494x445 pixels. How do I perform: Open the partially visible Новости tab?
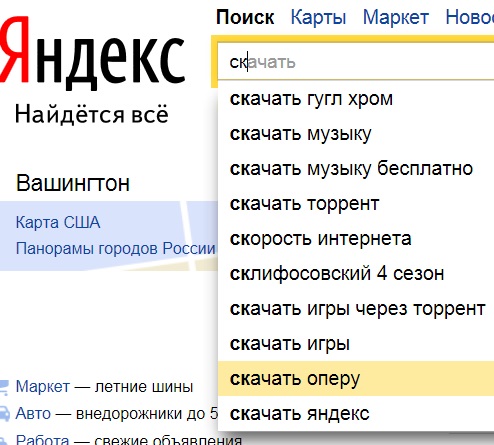470,17
